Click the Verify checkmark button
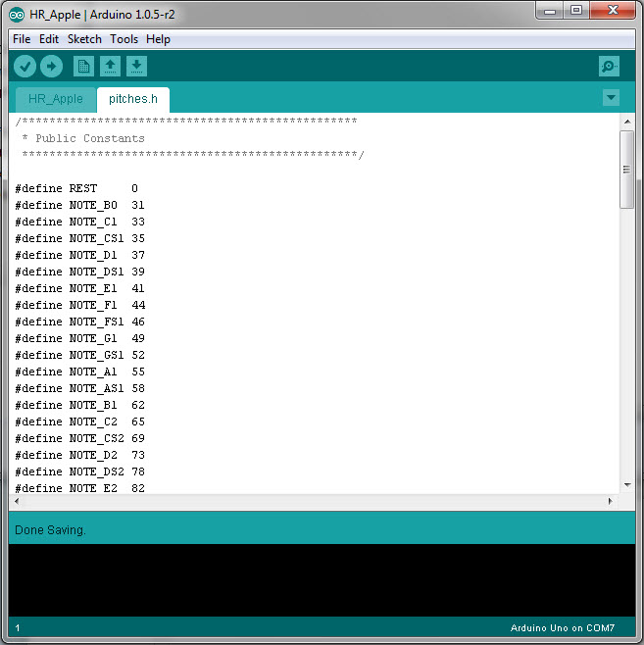644x645 pixels. pos(25,67)
